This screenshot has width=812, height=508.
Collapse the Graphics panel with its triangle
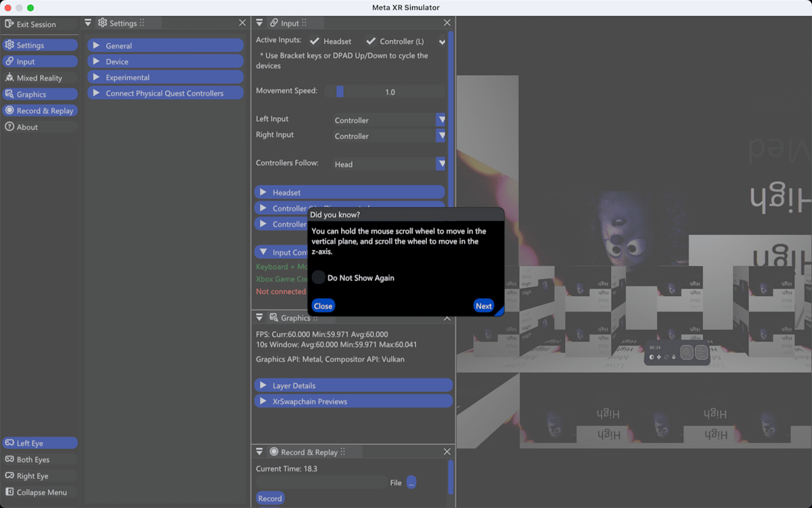259,317
